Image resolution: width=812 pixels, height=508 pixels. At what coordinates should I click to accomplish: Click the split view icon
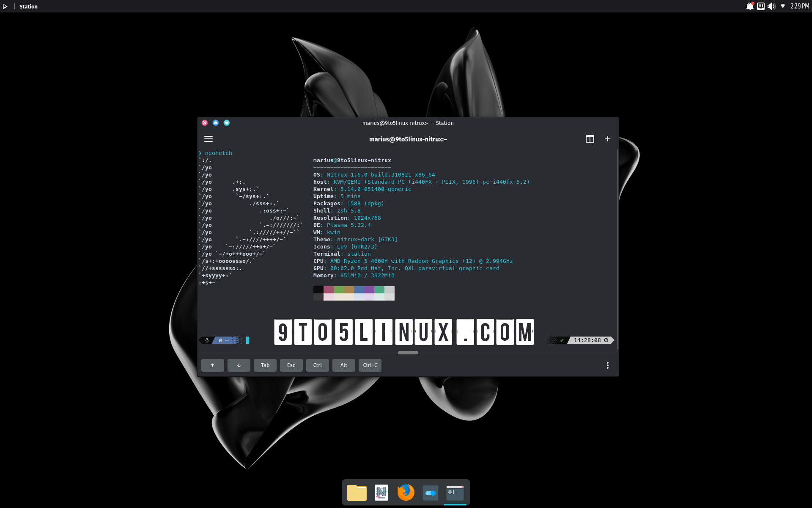(590, 139)
